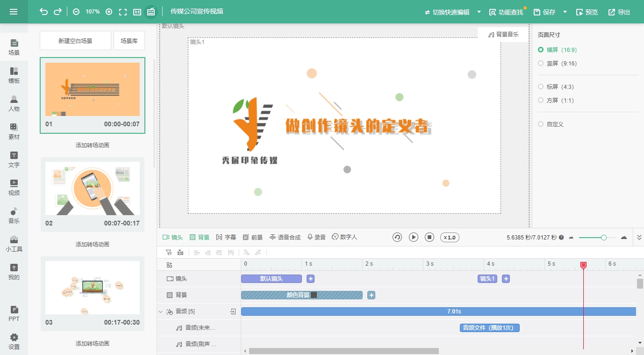Open 设置 settings in sidebar

14,341
